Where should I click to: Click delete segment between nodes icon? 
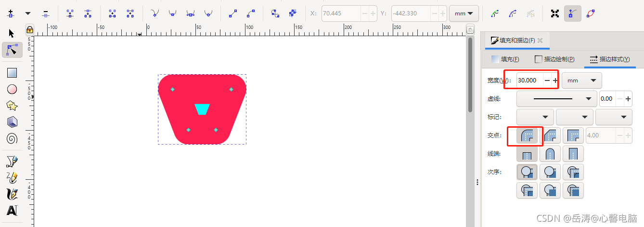(130, 13)
